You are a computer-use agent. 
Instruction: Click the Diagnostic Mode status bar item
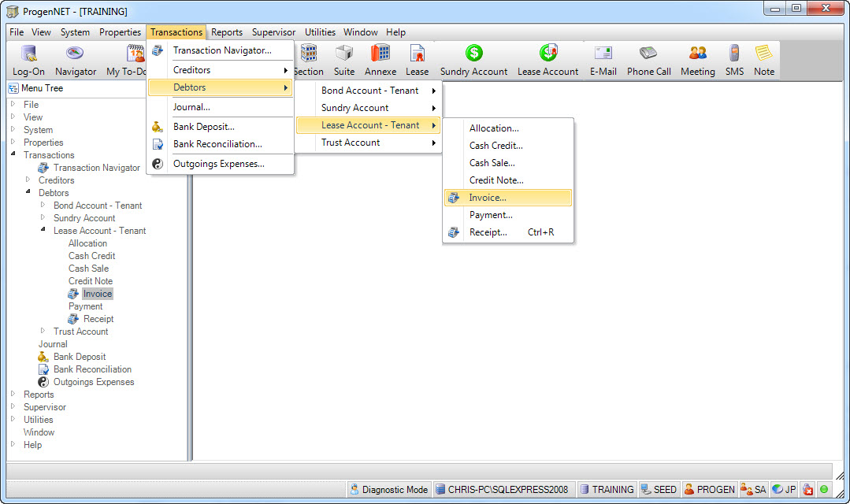tap(389, 489)
